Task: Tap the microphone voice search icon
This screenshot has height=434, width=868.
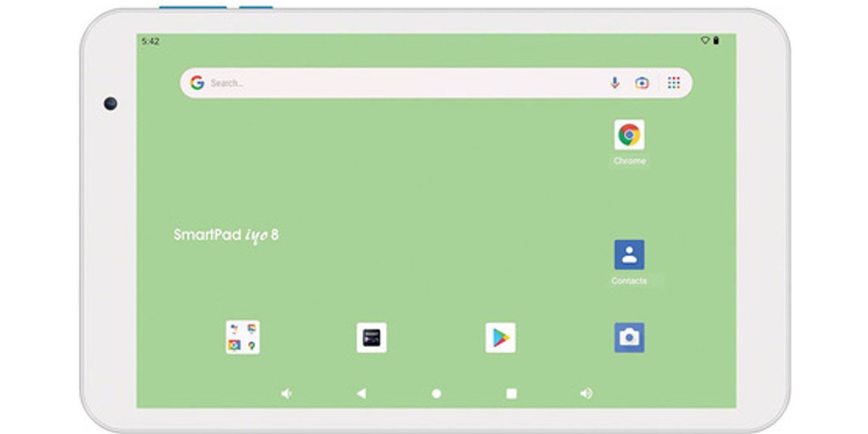Action: pos(615,83)
